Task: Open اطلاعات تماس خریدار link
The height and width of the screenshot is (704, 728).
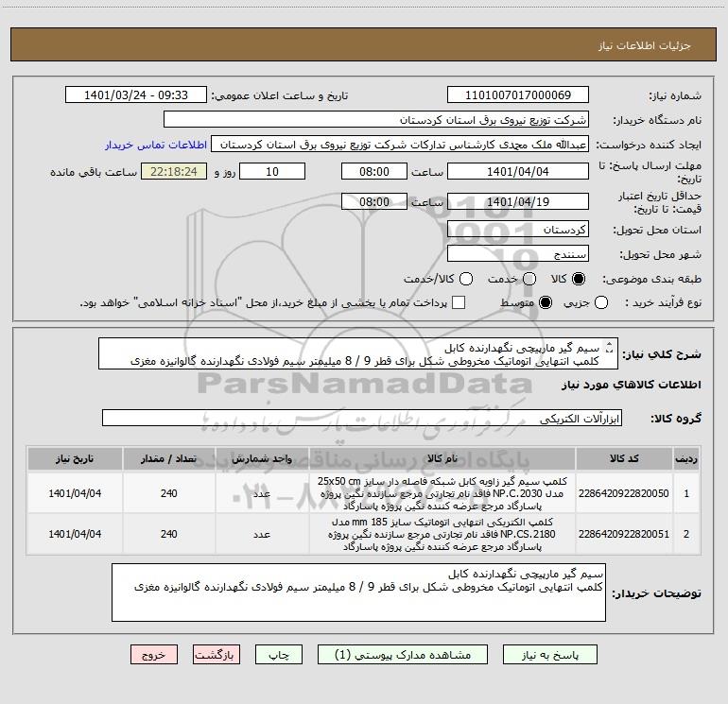Action: tap(156, 145)
